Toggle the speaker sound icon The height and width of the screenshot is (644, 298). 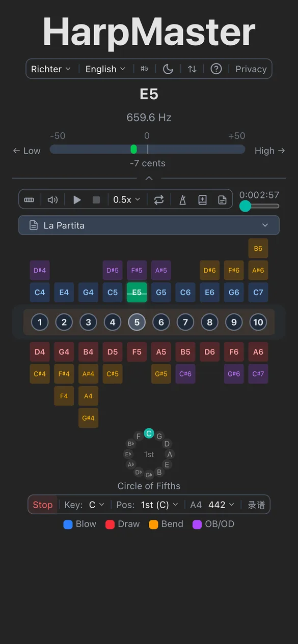[52, 200]
